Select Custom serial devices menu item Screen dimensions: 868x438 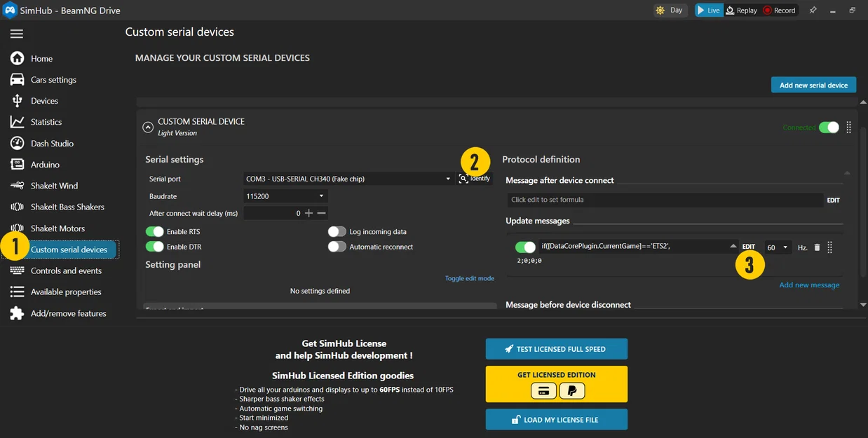(x=69, y=249)
